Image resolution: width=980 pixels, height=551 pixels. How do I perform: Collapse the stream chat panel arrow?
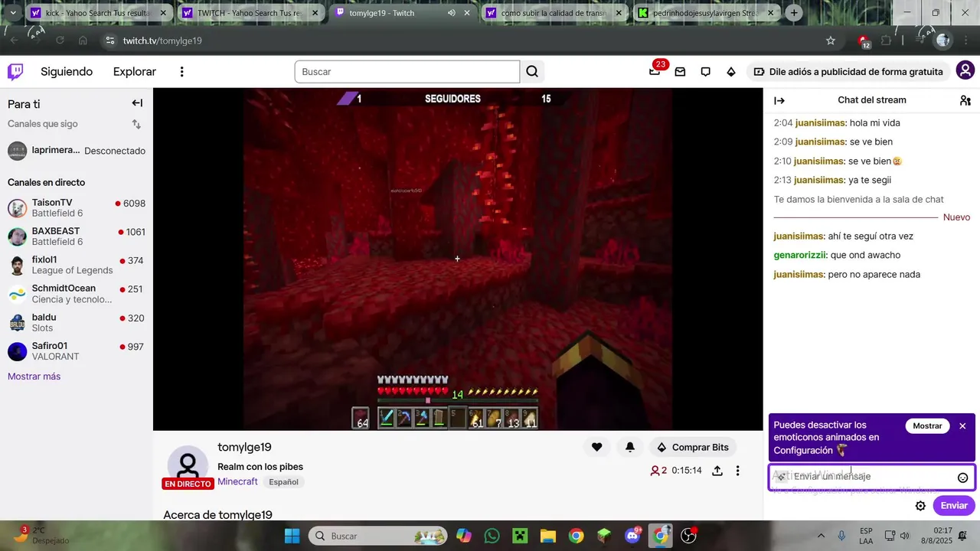[x=779, y=100]
